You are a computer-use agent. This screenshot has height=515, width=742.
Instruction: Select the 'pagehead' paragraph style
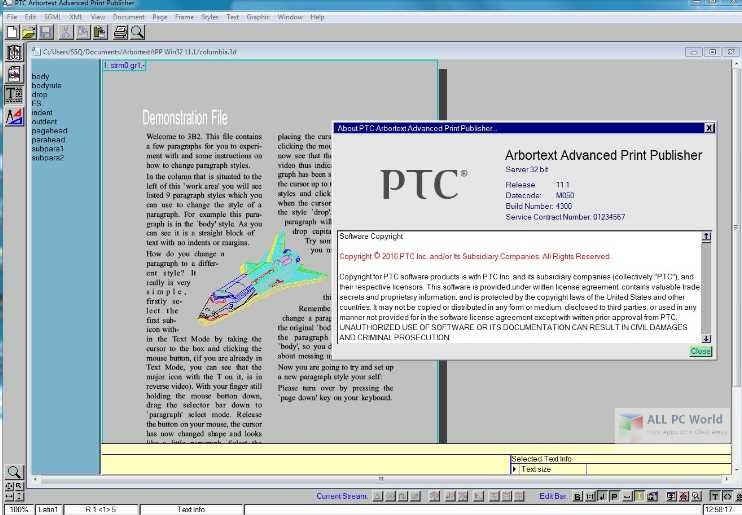[49, 130]
